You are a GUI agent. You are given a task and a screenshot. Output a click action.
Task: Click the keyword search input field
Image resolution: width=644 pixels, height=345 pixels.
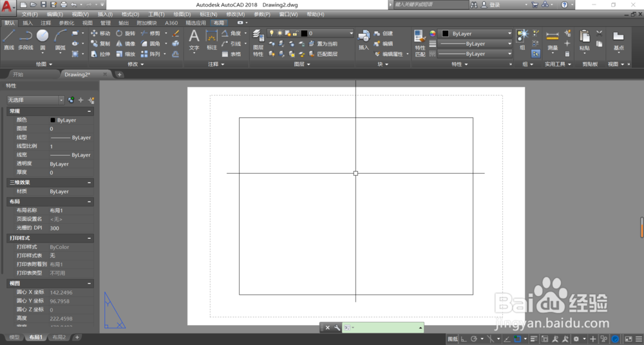point(431,5)
